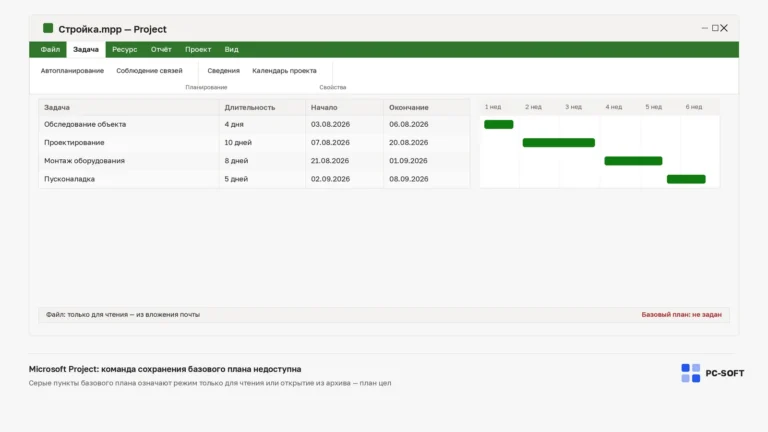Minimize the Project window

[x=704, y=28]
